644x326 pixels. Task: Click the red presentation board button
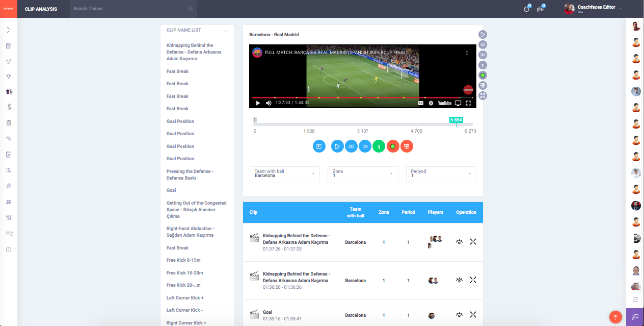[x=407, y=146]
